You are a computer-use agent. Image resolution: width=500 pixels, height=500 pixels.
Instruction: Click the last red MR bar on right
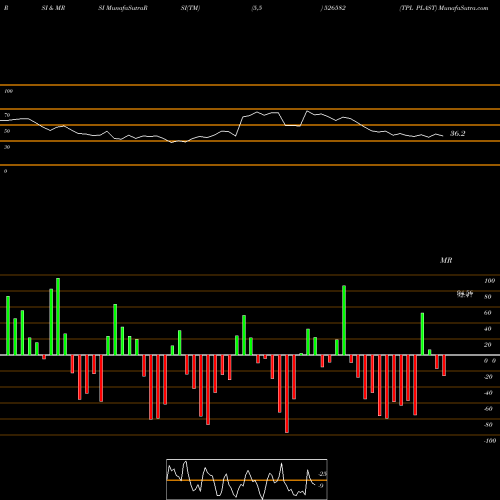coord(444,365)
